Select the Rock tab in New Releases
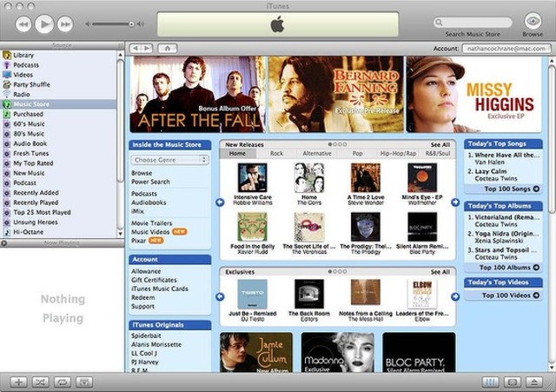Viewport: 556px width, 392px height. tap(276, 153)
